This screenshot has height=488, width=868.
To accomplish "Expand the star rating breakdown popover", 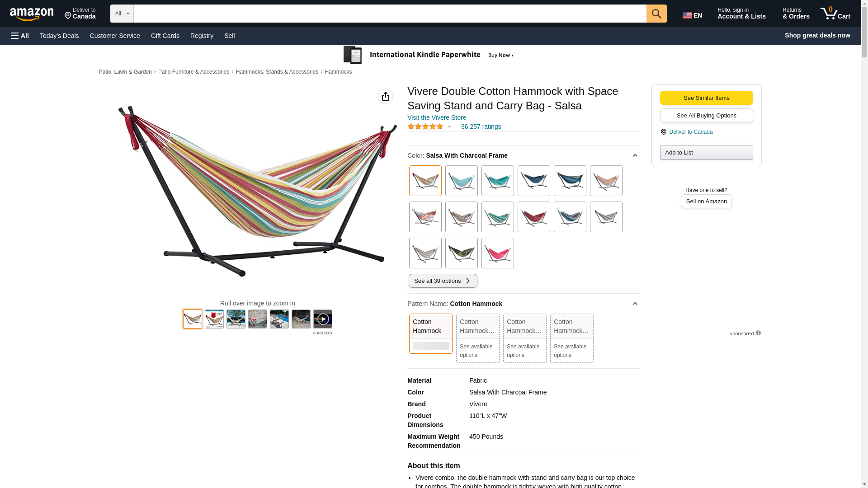I will tap(449, 127).
